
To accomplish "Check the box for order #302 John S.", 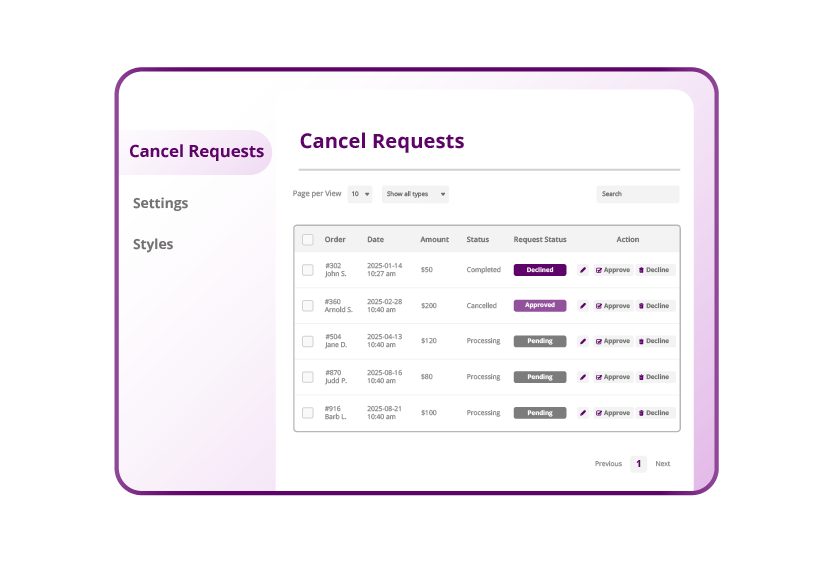I will (308, 270).
